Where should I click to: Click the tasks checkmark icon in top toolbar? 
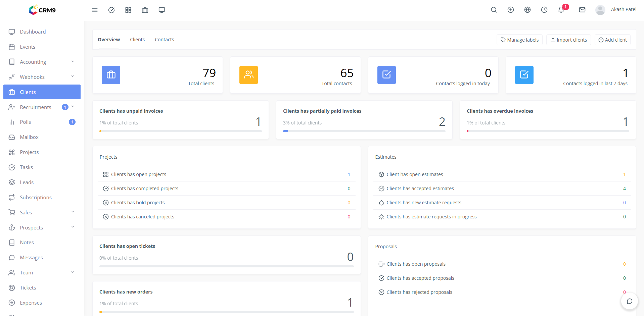pos(111,10)
